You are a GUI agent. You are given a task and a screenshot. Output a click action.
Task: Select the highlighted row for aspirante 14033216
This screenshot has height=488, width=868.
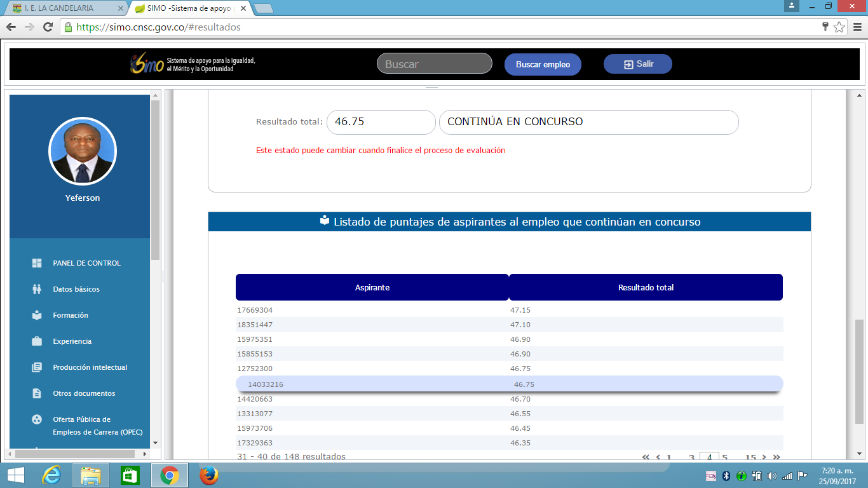tap(508, 384)
